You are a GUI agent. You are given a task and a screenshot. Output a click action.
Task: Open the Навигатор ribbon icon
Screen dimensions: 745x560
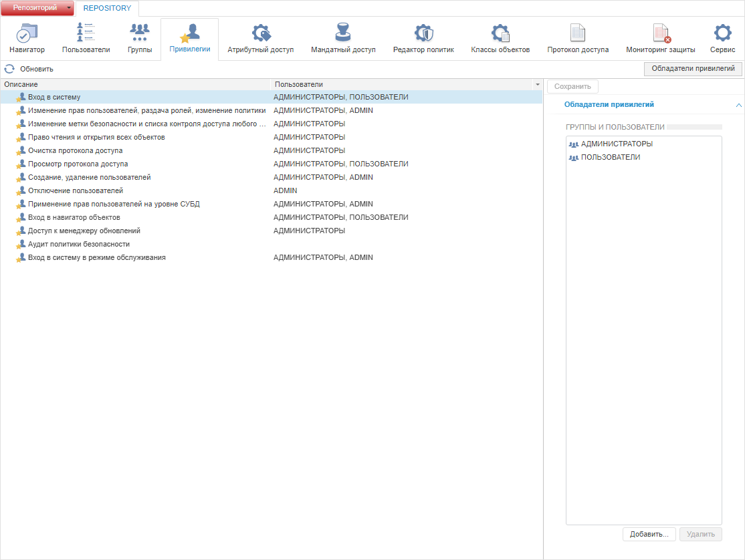(x=27, y=33)
